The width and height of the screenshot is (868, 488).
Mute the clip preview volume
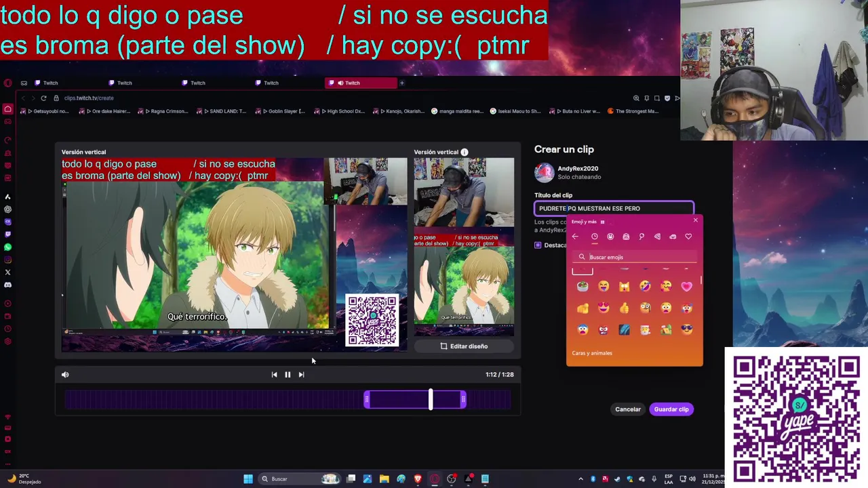pos(65,374)
